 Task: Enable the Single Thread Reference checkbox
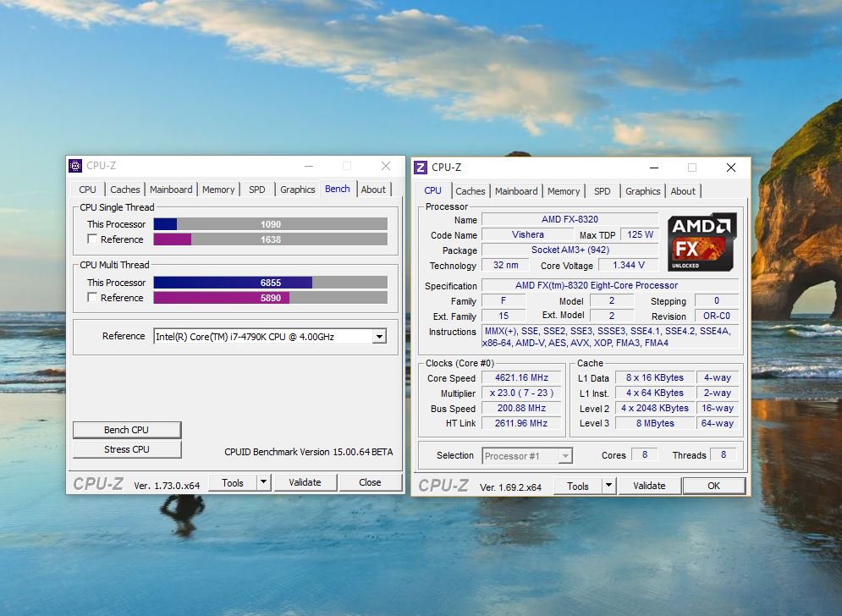pyautogui.click(x=92, y=239)
